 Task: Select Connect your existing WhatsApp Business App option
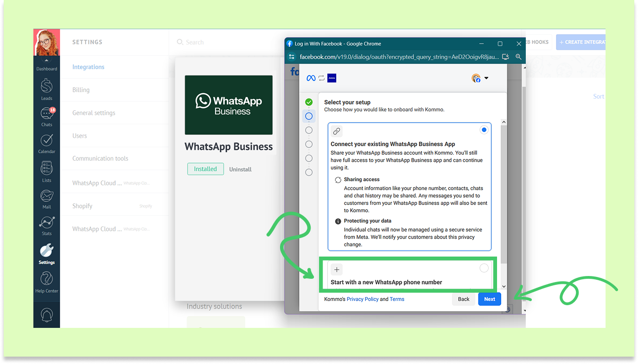[484, 130]
